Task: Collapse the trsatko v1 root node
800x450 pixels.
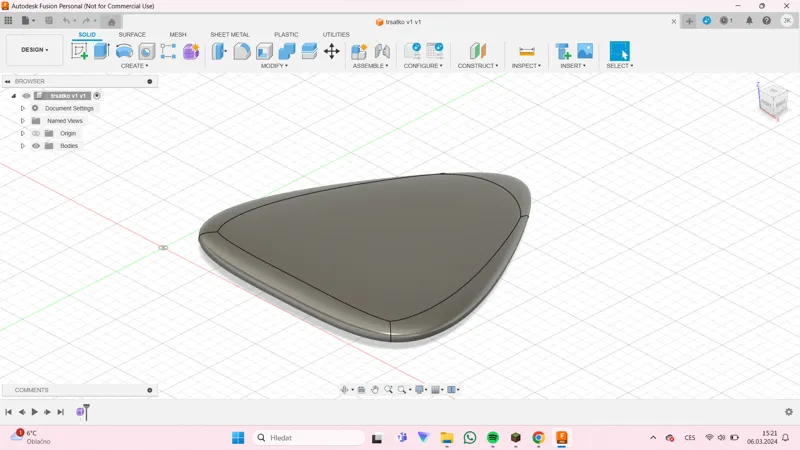Action: pyautogui.click(x=14, y=96)
